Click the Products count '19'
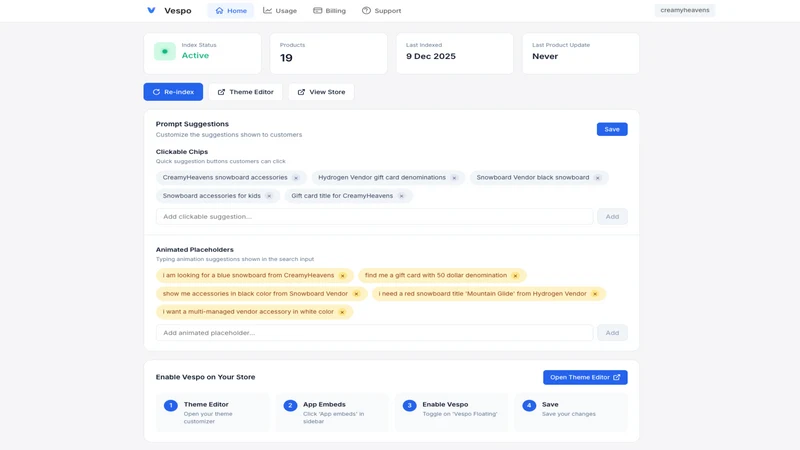 286,58
